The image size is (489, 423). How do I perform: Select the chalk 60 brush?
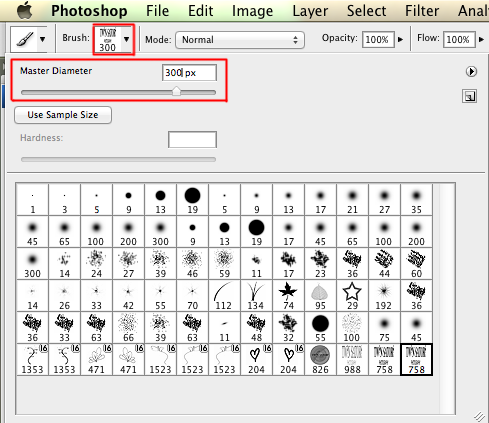pyautogui.click(x=416, y=263)
